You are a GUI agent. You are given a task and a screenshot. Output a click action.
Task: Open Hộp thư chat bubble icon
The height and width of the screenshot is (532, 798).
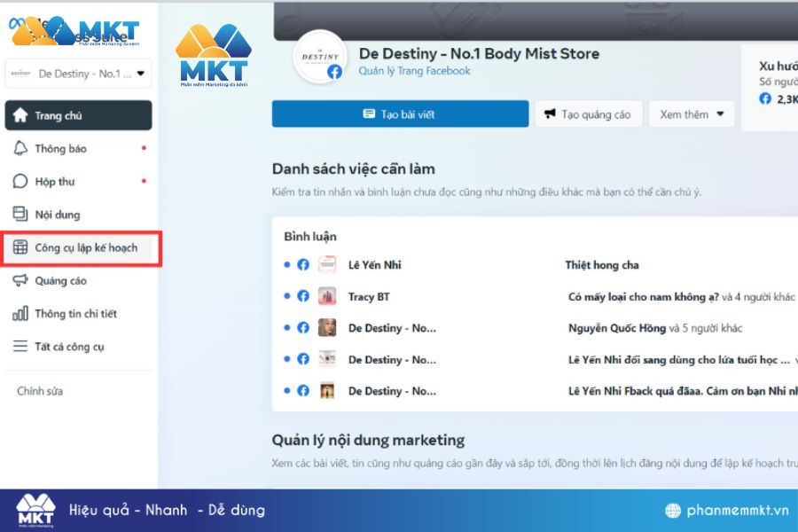(x=20, y=181)
